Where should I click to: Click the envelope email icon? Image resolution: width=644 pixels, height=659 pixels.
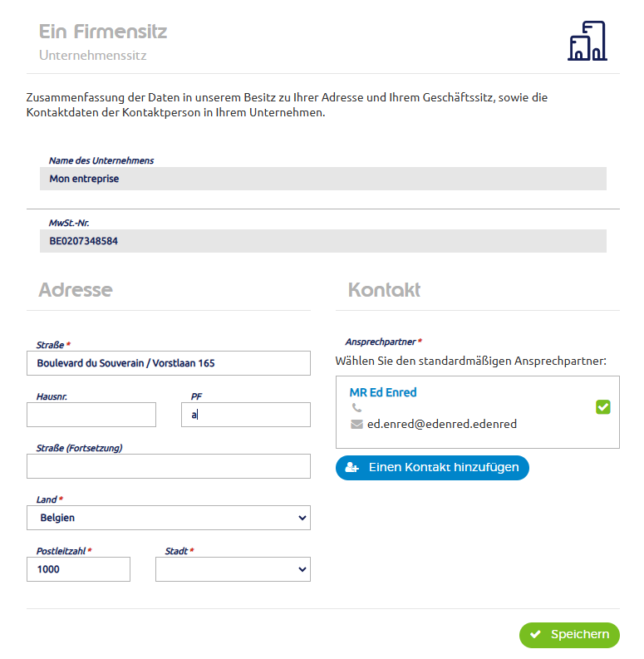point(356,424)
